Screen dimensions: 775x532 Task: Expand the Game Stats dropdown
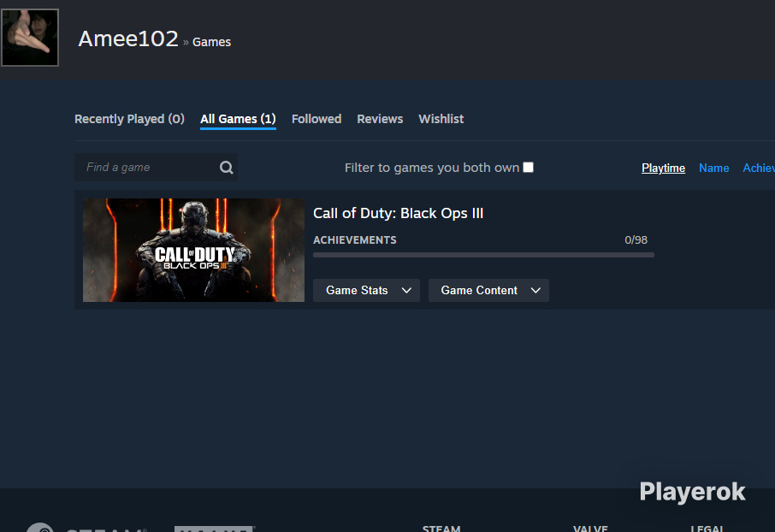coord(366,290)
